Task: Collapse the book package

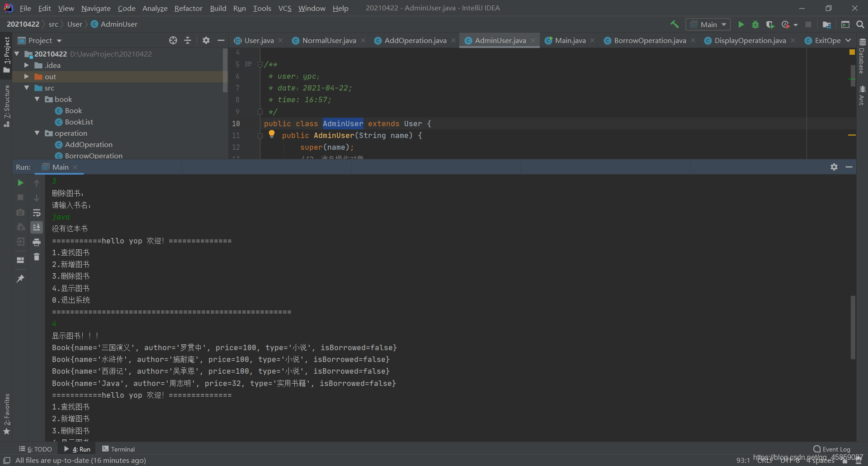Action: tap(37, 99)
